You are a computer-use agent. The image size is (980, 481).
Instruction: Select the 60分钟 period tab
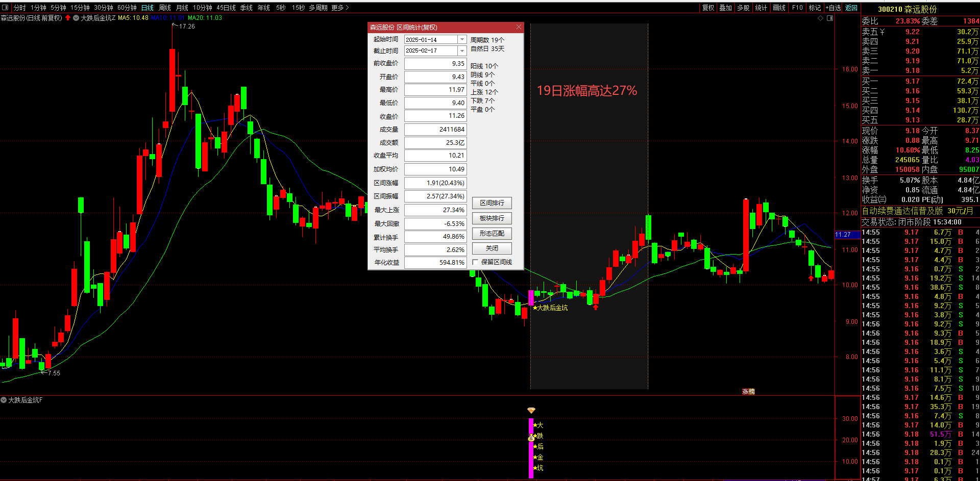[x=127, y=8]
